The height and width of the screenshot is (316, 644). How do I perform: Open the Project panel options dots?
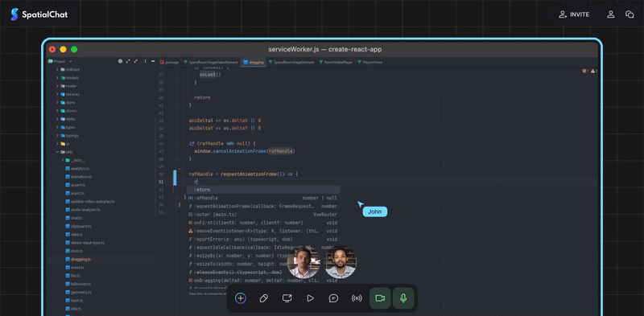click(145, 61)
